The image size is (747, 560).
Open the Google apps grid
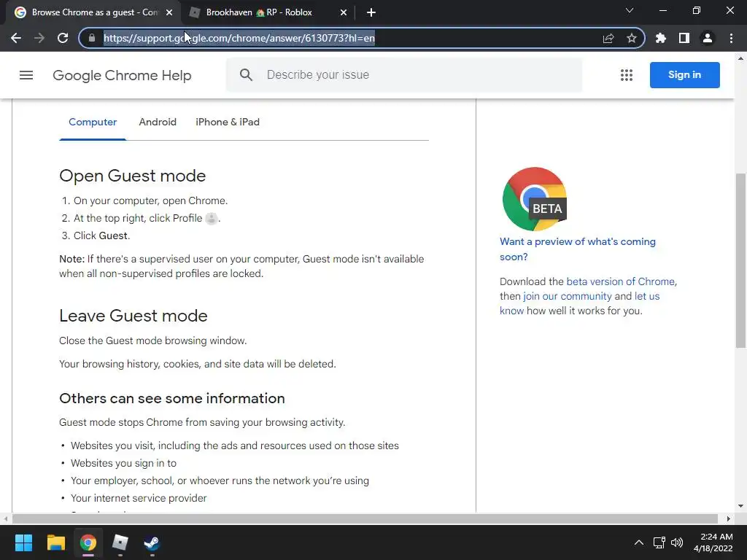[627, 75]
